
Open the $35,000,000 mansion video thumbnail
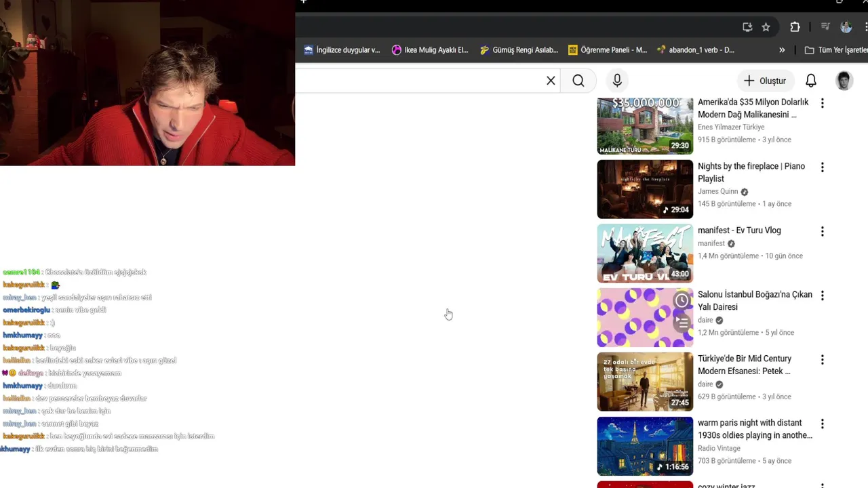click(645, 125)
